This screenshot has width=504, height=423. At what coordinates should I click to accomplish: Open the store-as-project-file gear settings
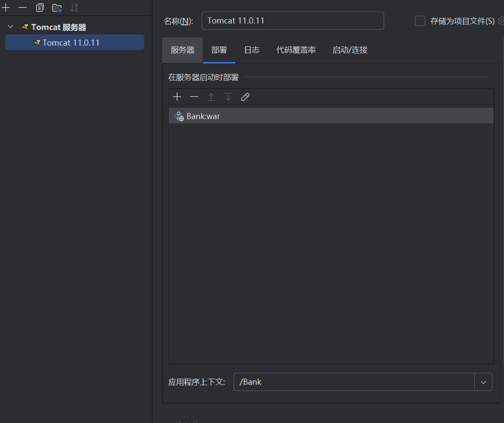tap(501, 21)
